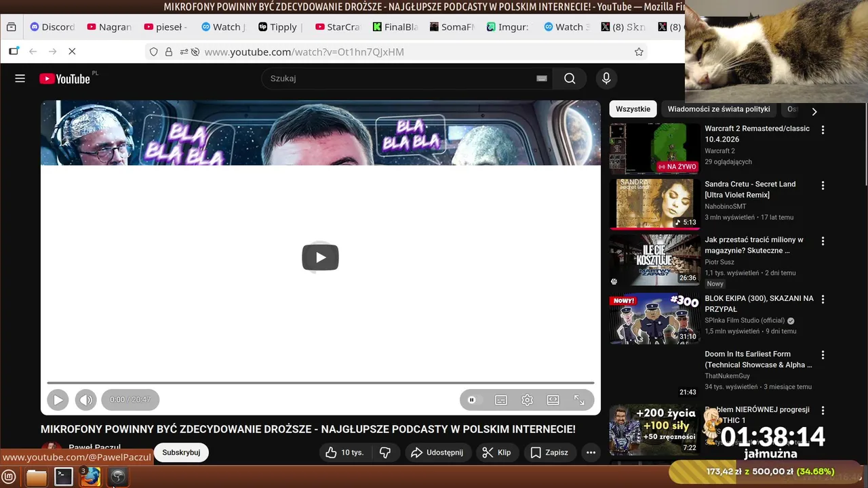Open options for Sandra Cretu video

pos(823,185)
